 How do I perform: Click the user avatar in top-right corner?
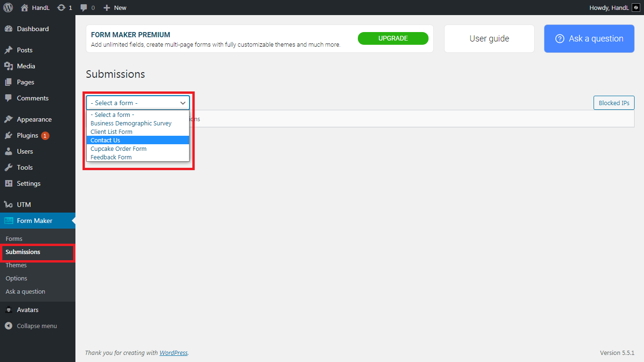636,8
